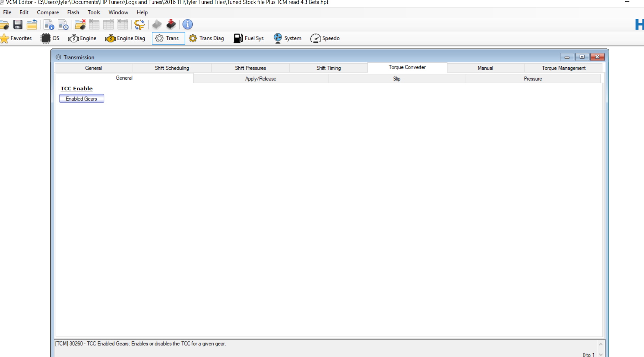Open the File menu
The image size is (644, 357).
tap(7, 12)
